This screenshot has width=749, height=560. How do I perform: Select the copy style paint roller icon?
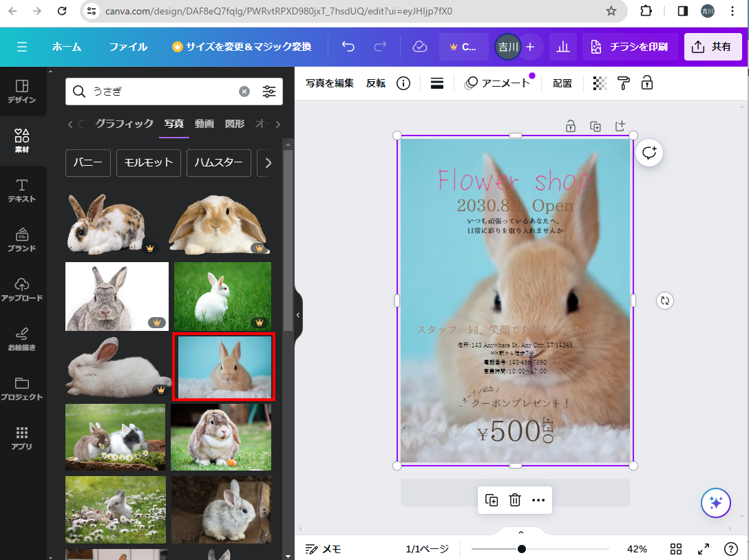click(x=624, y=83)
